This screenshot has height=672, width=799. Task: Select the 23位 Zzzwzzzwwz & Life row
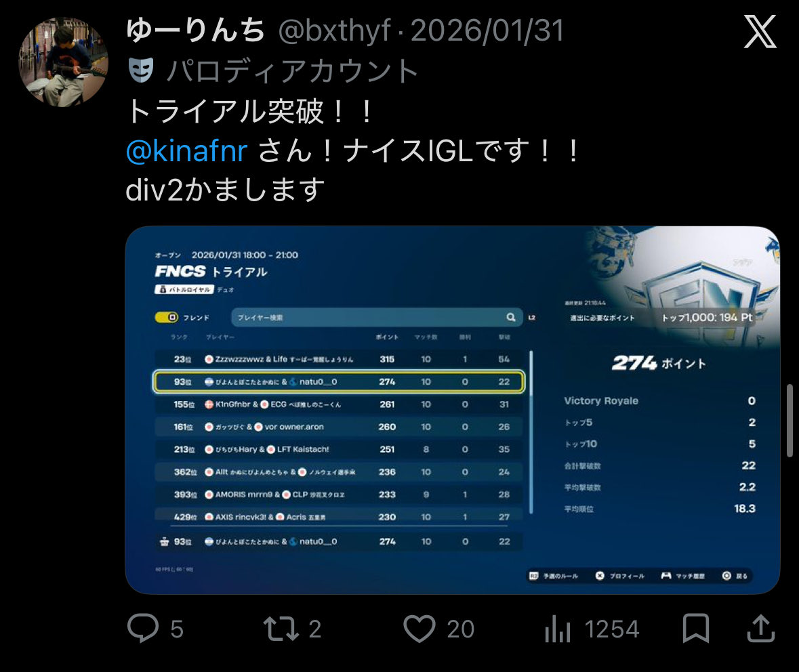[x=339, y=359]
